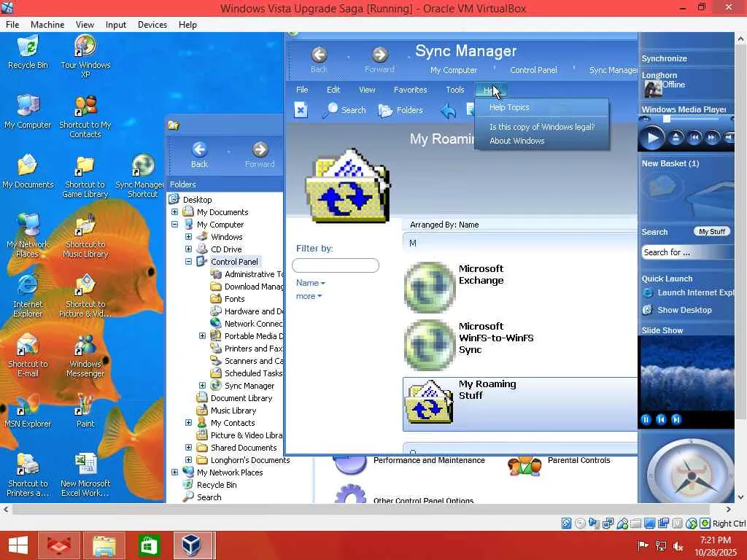Expand My Documents tree node

tap(175, 212)
